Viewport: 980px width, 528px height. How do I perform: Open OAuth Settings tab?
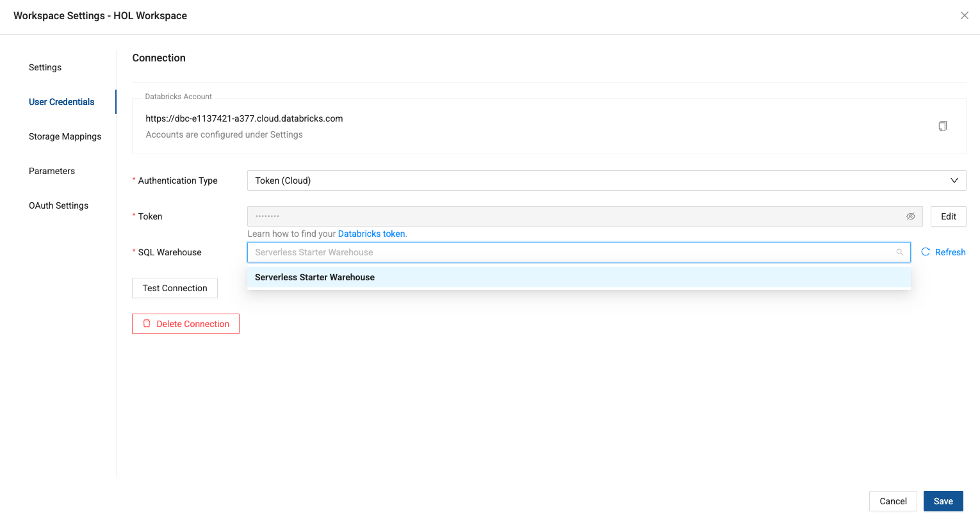[x=58, y=205]
